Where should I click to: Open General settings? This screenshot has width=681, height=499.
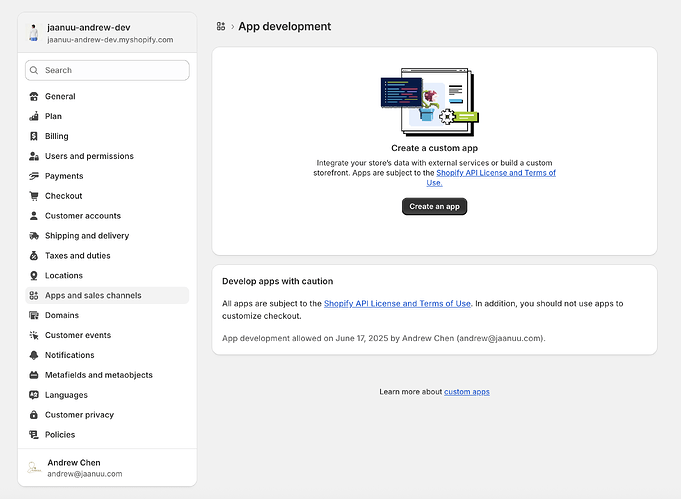(107, 96)
